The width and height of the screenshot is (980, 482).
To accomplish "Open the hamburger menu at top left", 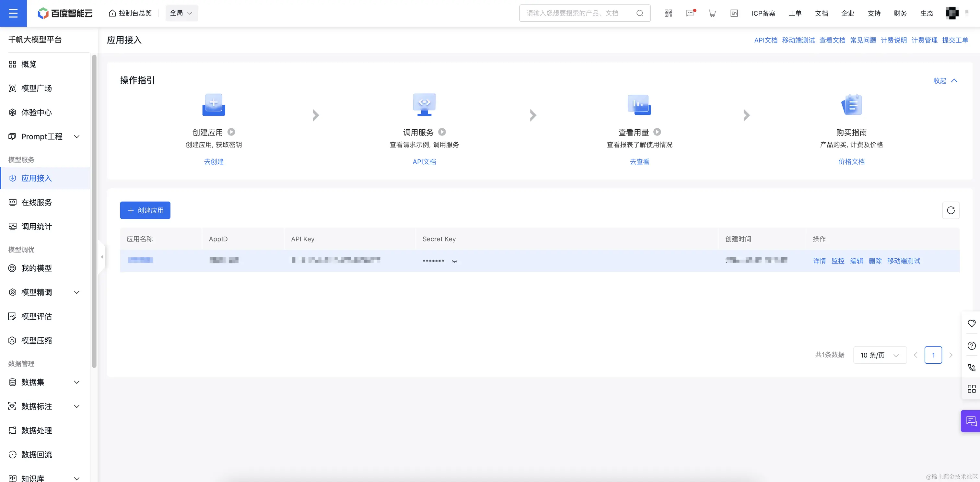I will (x=13, y=13).
